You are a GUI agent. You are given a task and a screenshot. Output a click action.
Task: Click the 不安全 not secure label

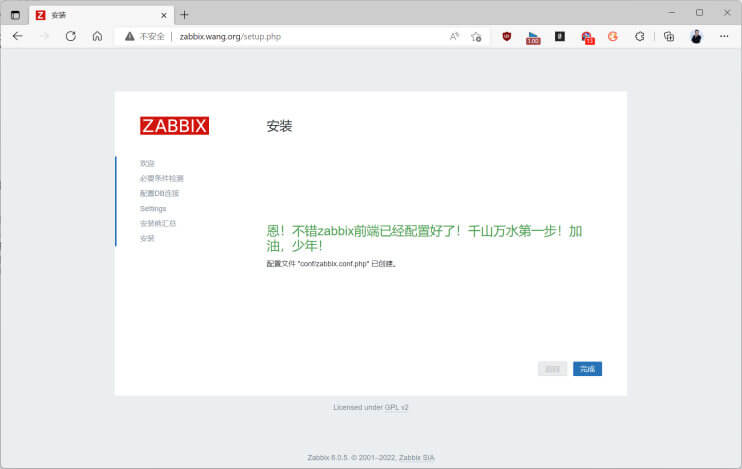(152, 36)
